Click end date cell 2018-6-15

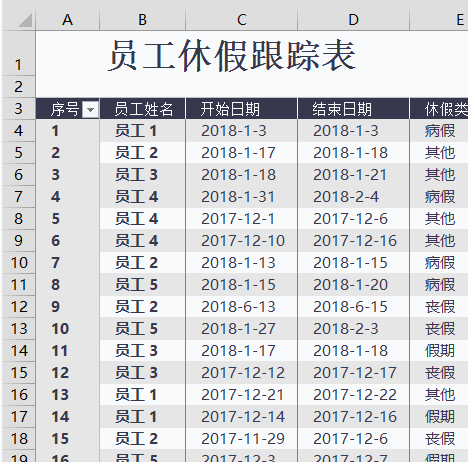tap(354, 307)
